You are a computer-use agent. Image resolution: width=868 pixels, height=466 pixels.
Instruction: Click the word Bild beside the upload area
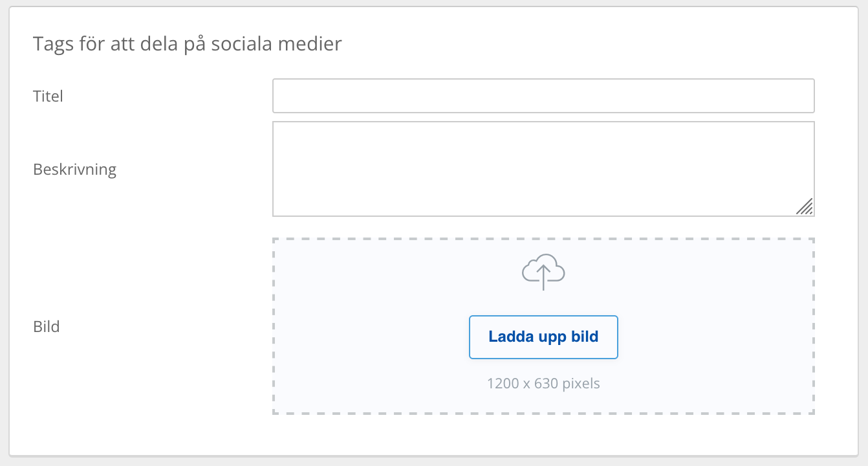point(46,326)
